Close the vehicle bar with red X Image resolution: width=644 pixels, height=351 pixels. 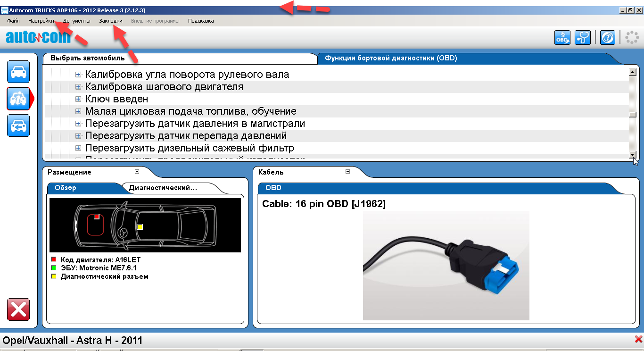639,339
